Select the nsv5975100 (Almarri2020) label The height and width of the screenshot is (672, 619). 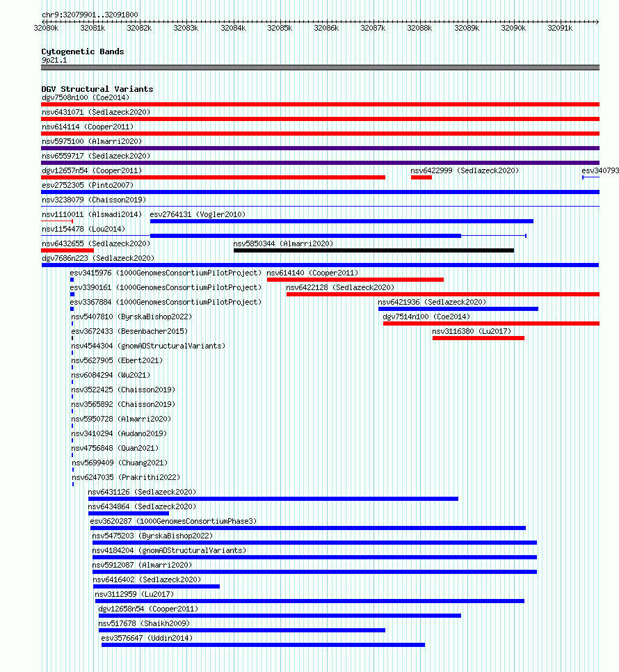[x=92, y=141]
